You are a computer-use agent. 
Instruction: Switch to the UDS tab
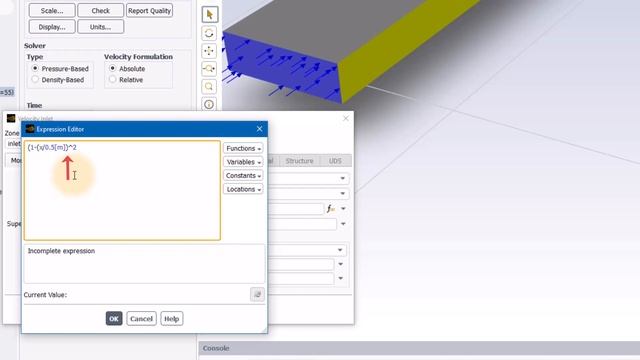click(x=335, y=161)
